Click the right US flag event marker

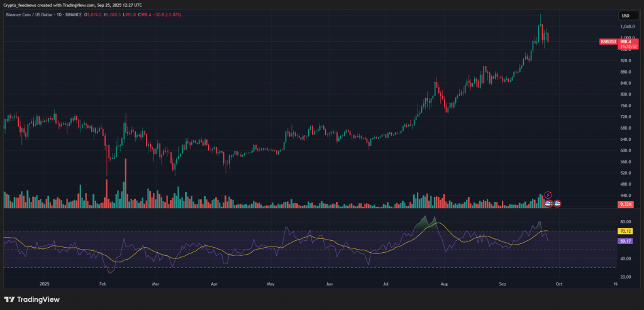tap(557, 204)
